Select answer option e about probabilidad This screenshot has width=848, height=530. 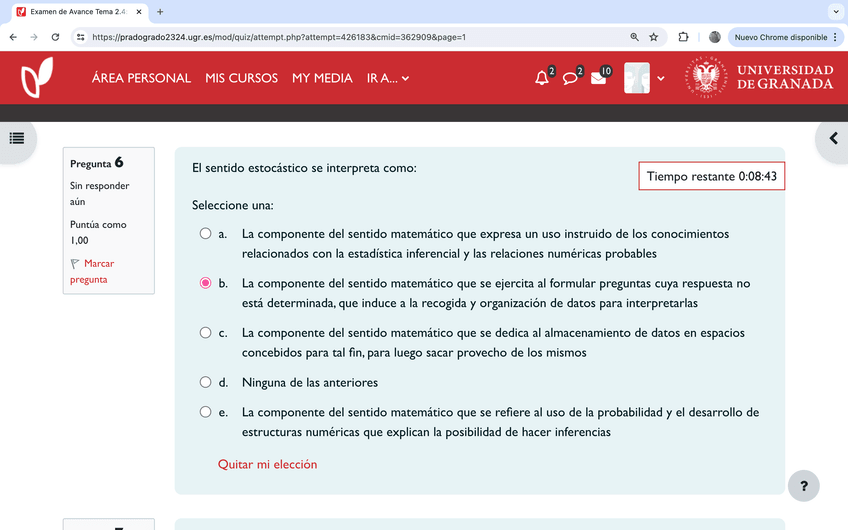205,412
